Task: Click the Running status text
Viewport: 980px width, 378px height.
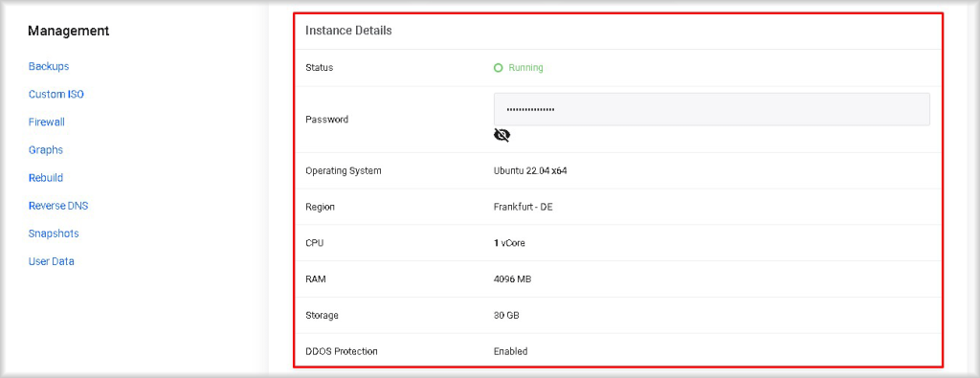Action: (x=525, y=68)
